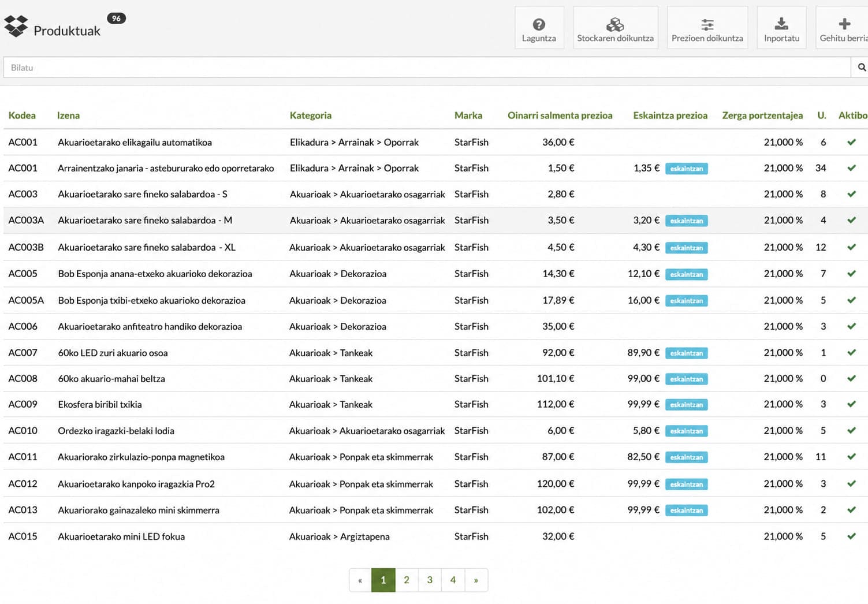Go to page 4 of pagination
Screen dimensions: 868x604
(453, 580)
